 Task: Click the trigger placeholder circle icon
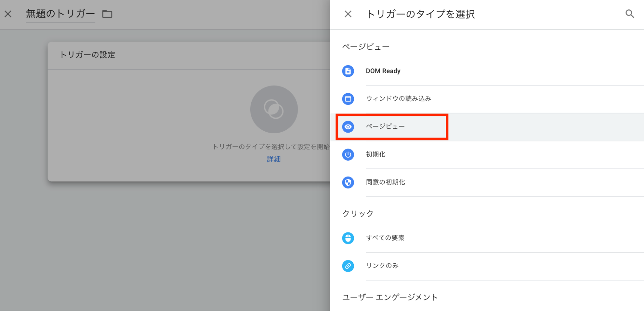pos(274,109)
